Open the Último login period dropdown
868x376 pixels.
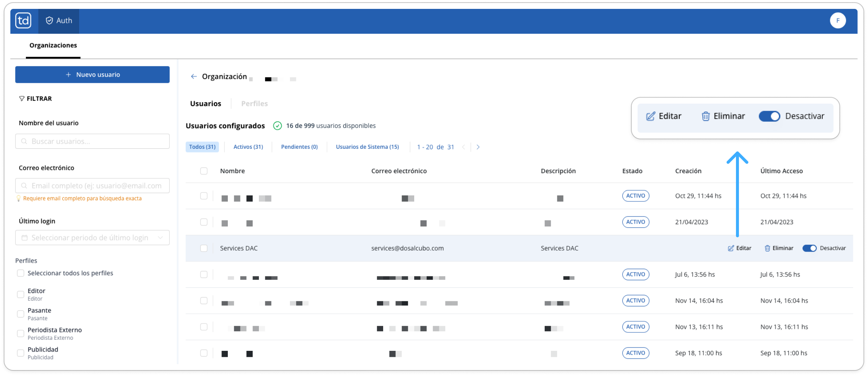[x=92, y=238]
